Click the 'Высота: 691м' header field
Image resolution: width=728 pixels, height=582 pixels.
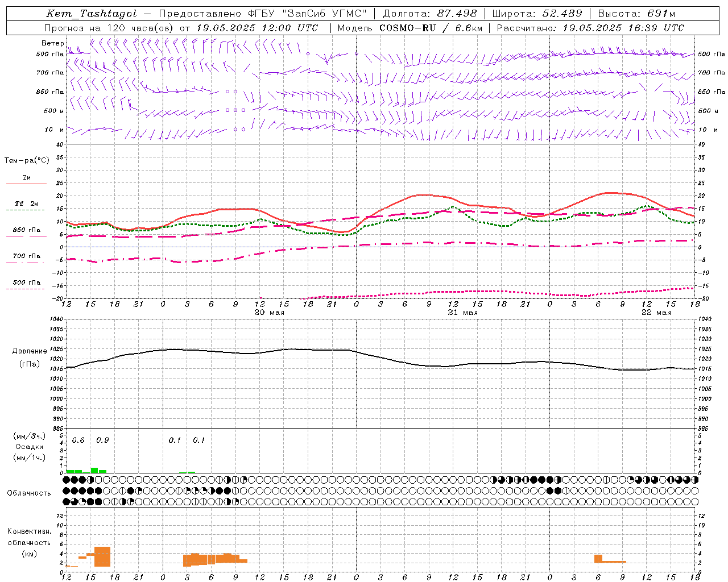coord(637,14)
